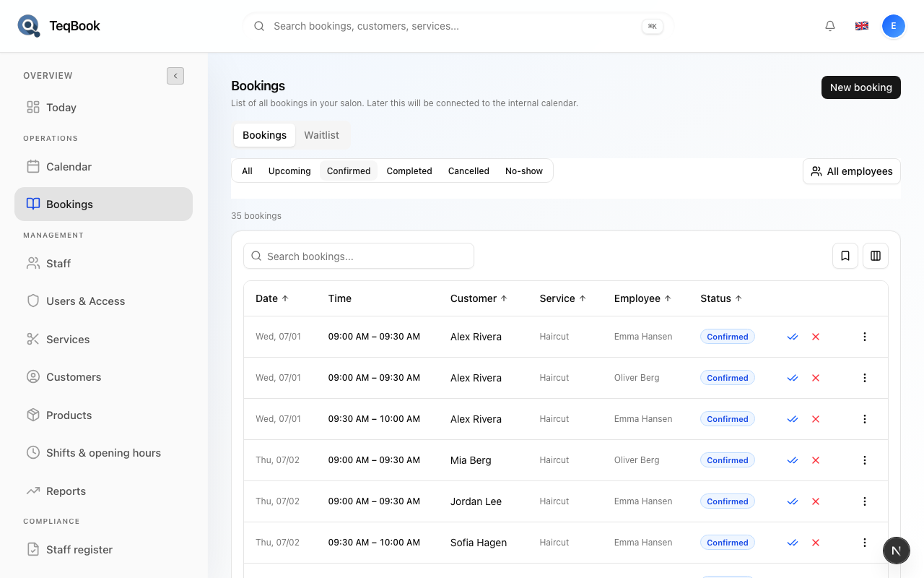Switch to the Waitlist tab
The height and width of the screenshot is (578, 924).
(321, 135)
